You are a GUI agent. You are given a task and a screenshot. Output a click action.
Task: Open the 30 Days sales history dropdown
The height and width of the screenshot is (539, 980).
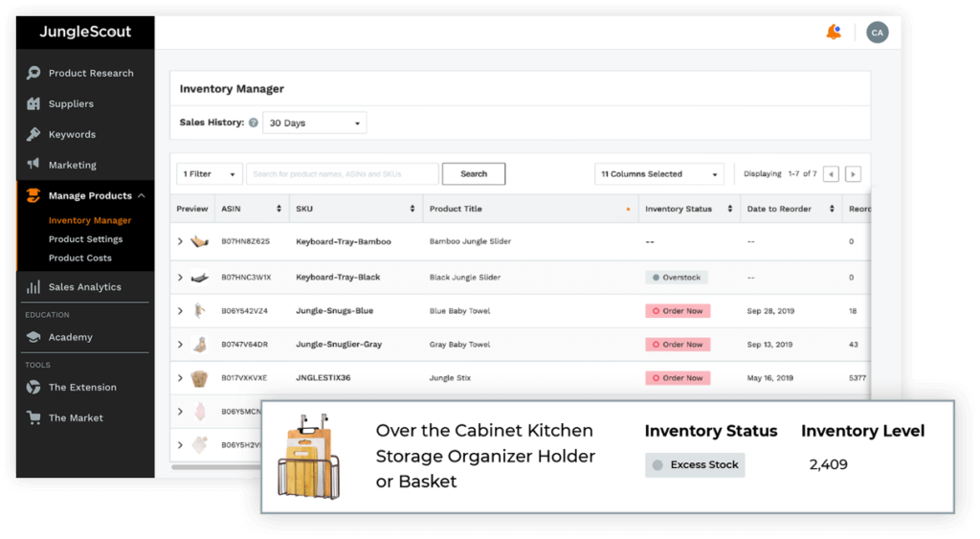coord(314,123)
